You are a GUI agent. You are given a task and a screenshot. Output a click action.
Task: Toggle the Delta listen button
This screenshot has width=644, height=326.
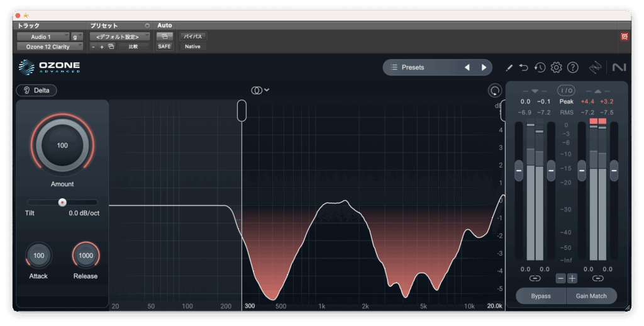(x=36, y=90)
